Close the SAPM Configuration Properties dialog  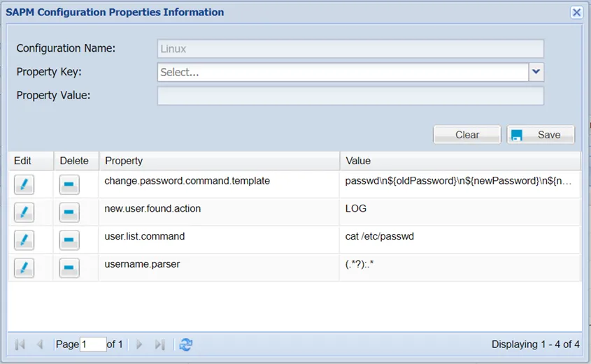[576, 13]
